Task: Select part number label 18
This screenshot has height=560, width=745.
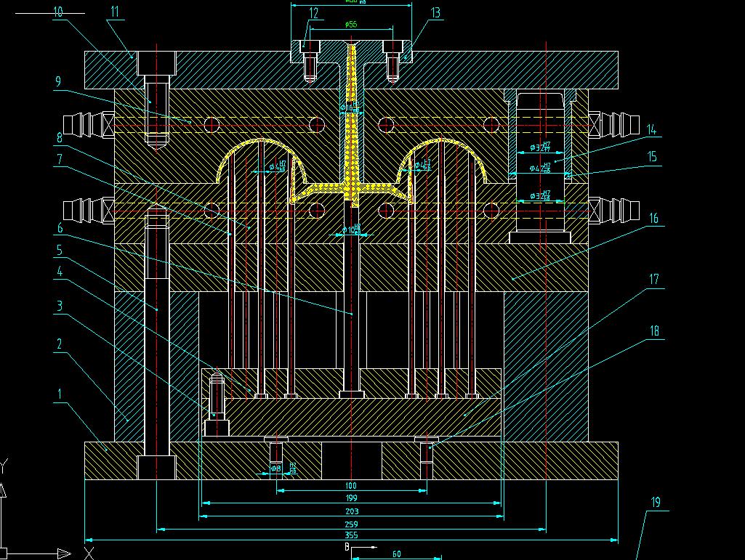Action: [655, 330]
